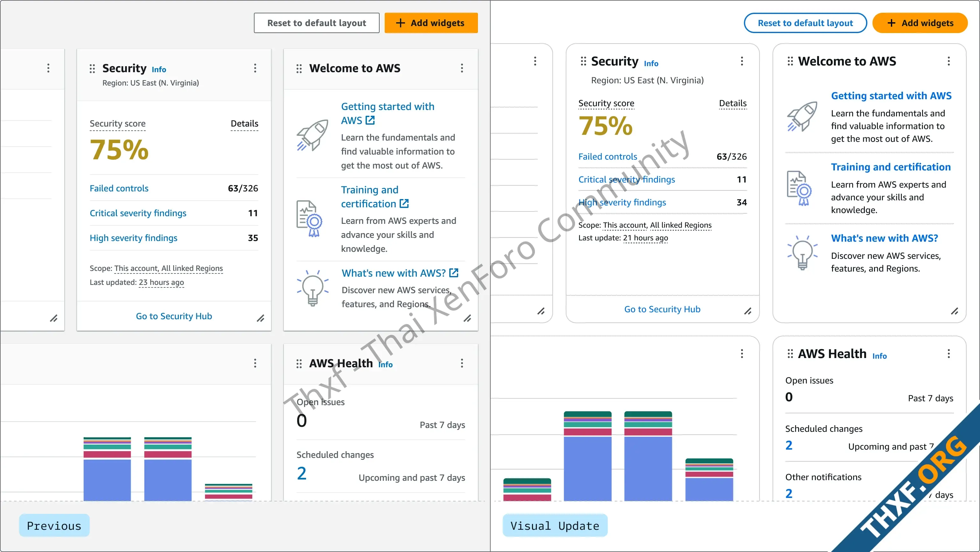The width and height of the screenshot is (980, 552).
Task: Open AWS Health Info link in Previous panel
Action: 385,365
